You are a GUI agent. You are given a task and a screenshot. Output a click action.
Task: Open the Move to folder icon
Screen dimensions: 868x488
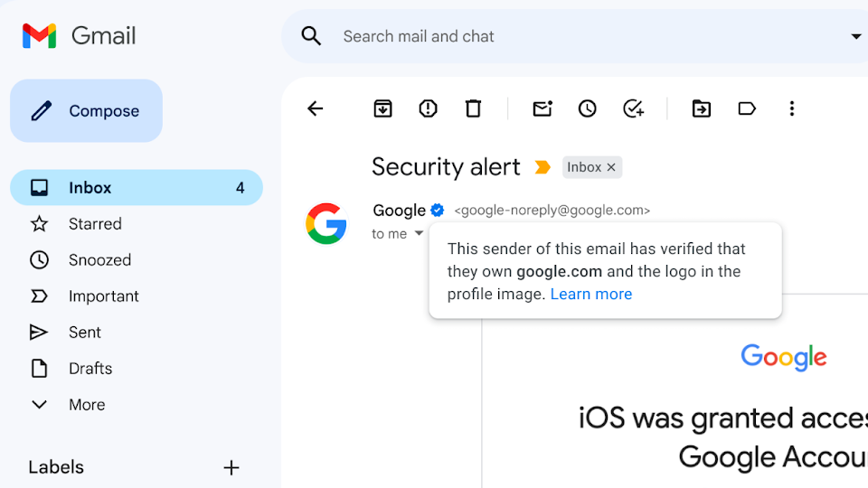click(x=702, y=108)
